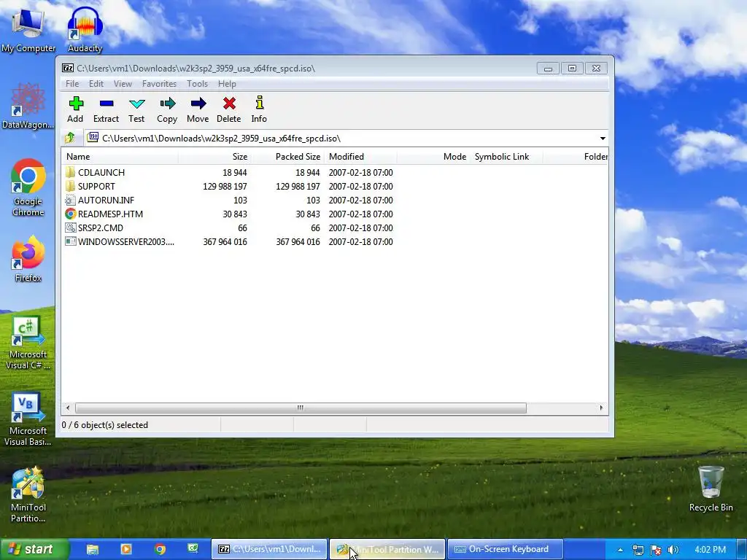Image resolution: width=747 pixels, height=560 pixels.
Task: Open Microsoft Visual C# desktop shortcut
Action: coord(28,343)
